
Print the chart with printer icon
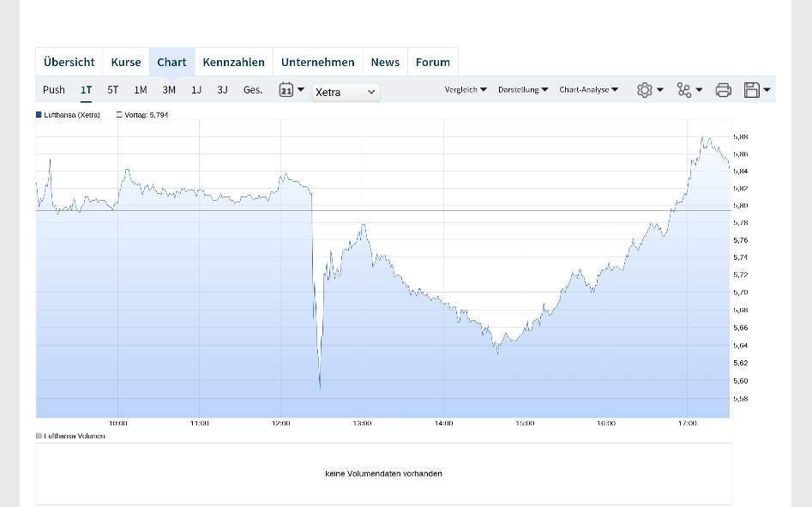723,90
